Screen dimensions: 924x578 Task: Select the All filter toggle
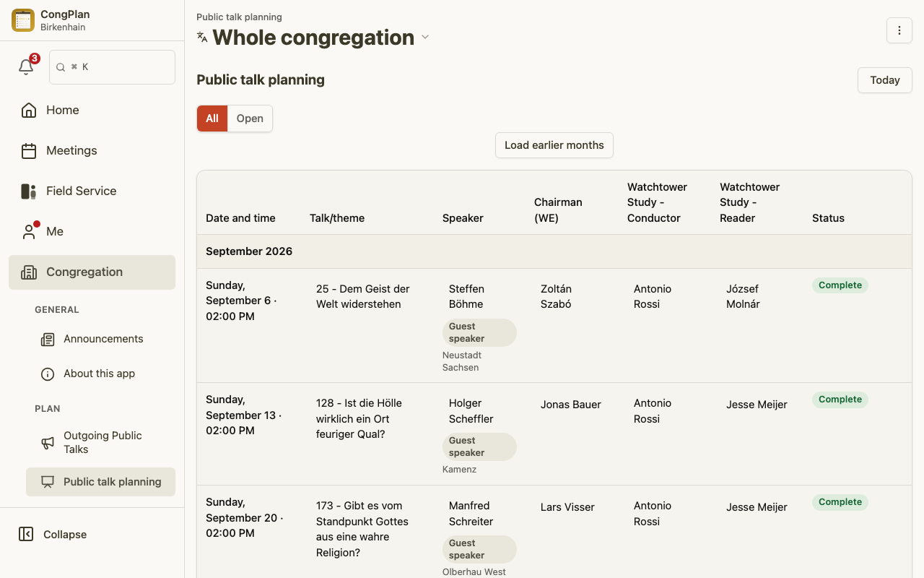(212, 118)
